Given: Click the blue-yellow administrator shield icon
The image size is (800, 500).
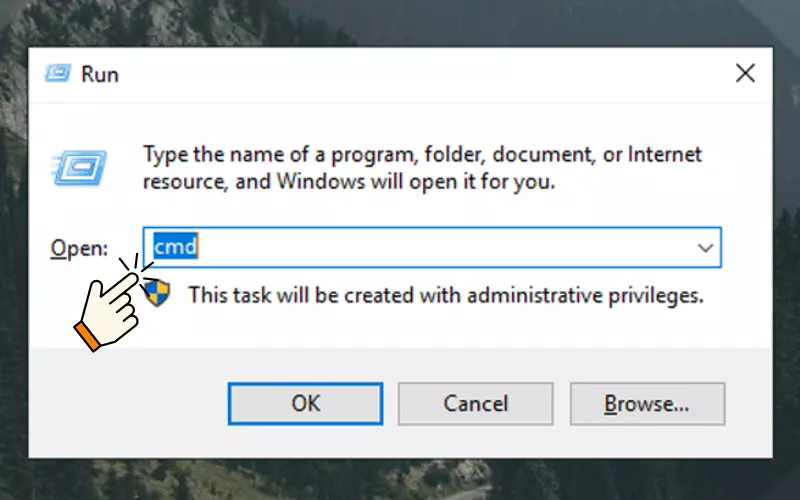Looking at the screenshot, I should 157,293.
